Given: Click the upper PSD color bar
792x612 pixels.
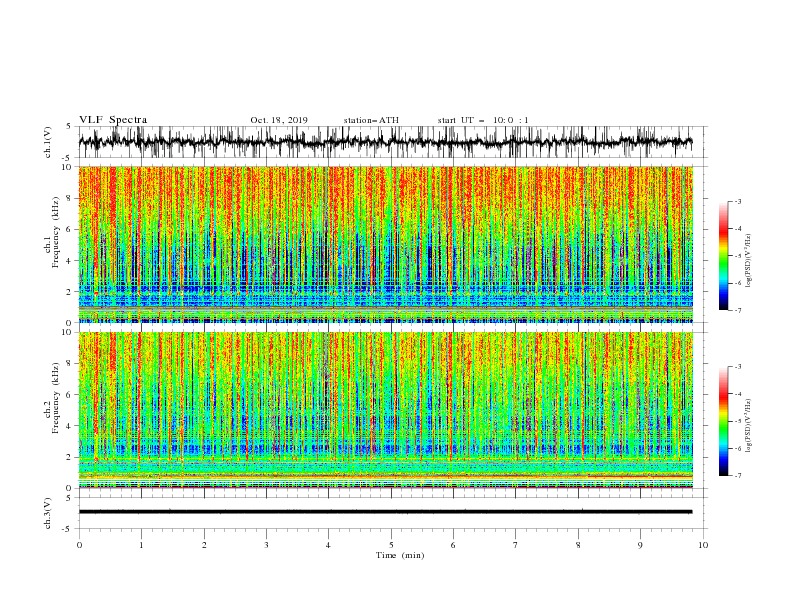Looking at the screenshot, I should pos(723,256).
